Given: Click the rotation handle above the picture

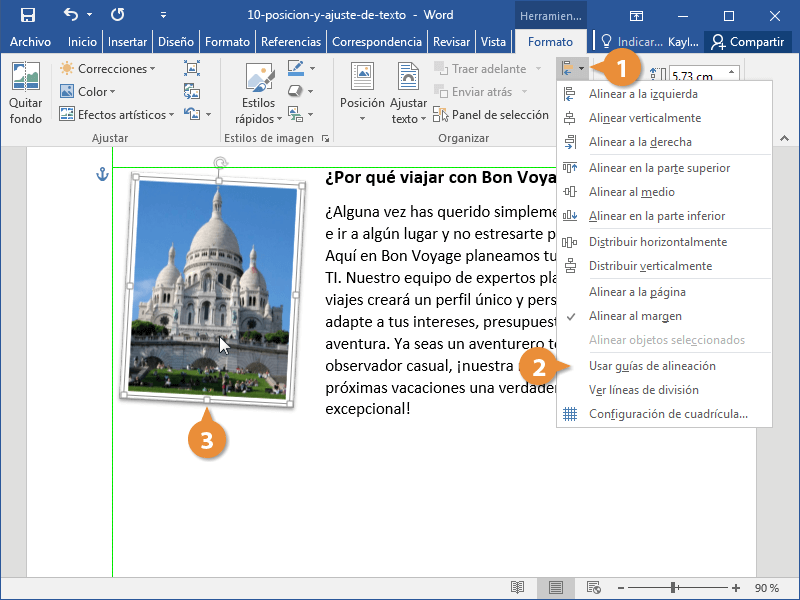Looking at the screenshot, I should click(220, 162).
